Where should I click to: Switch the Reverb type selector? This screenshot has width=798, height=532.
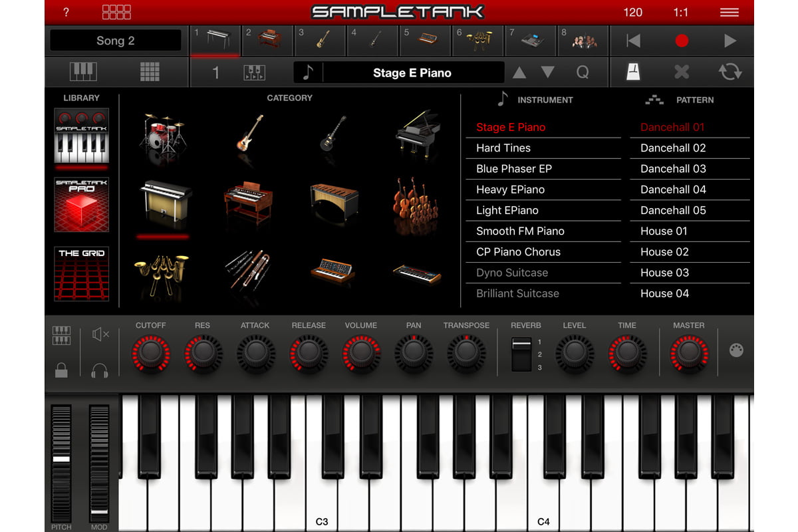pos(521,354)
